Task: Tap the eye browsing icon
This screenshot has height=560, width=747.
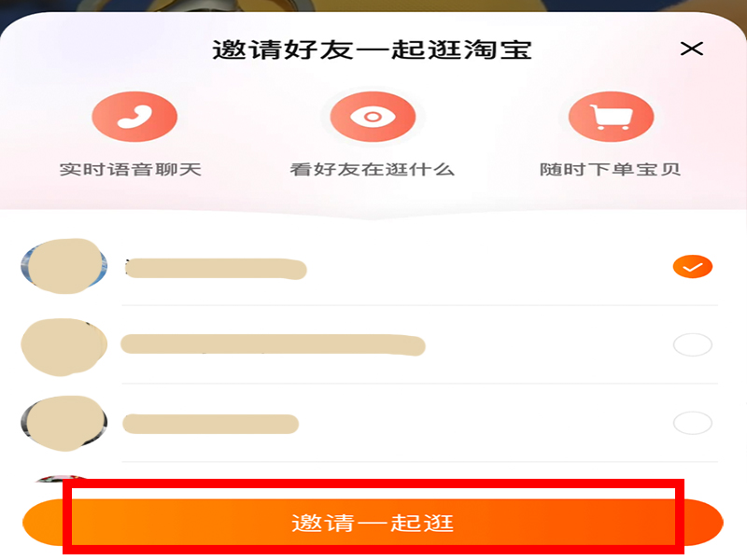Action: tap(373, 117)
